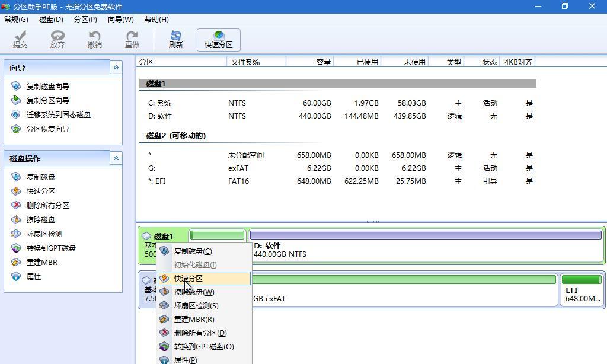607x364 pixels.
Task: Open 复制磁盘向导 in the wizard panel
Action: (x=47, y=87)
